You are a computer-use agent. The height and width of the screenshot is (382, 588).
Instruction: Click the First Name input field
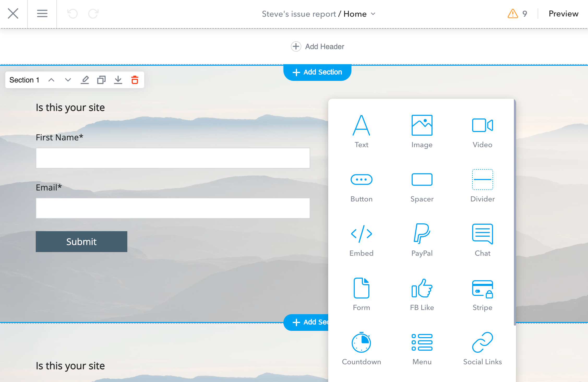tap(173, 158)
